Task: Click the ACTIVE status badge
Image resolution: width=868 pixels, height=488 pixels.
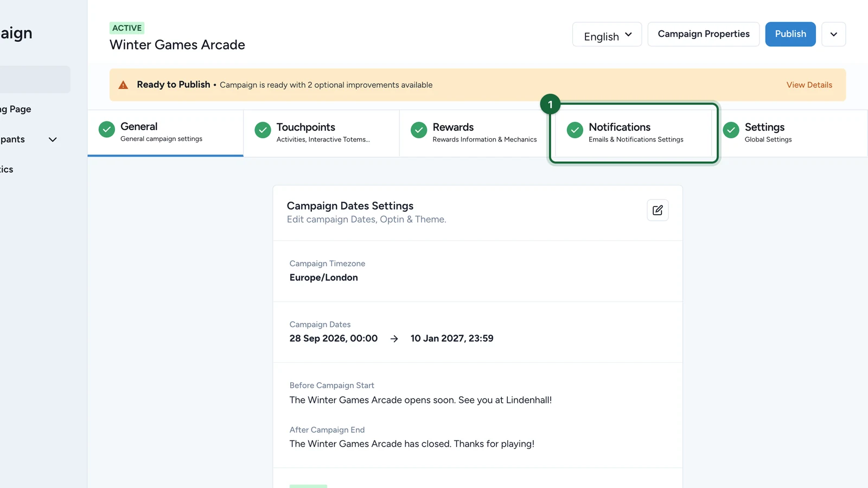Action: 127,28
